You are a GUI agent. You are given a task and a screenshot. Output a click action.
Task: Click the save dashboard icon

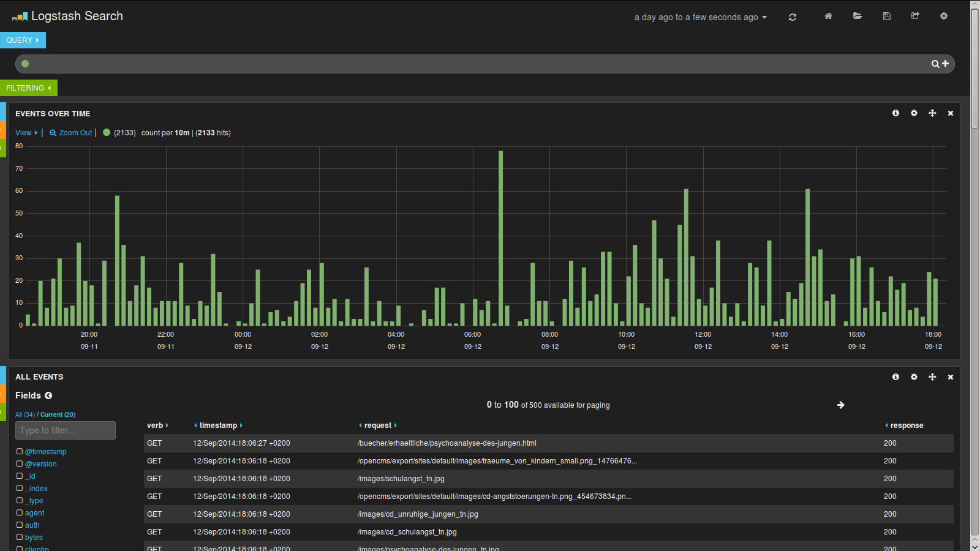click(x=886, y=17)
